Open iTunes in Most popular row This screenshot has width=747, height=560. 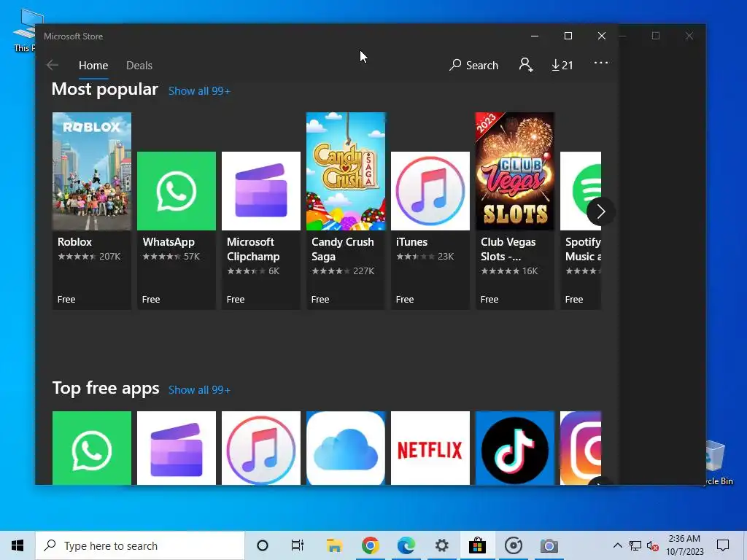pyautogui.click(x=430, y=230)
